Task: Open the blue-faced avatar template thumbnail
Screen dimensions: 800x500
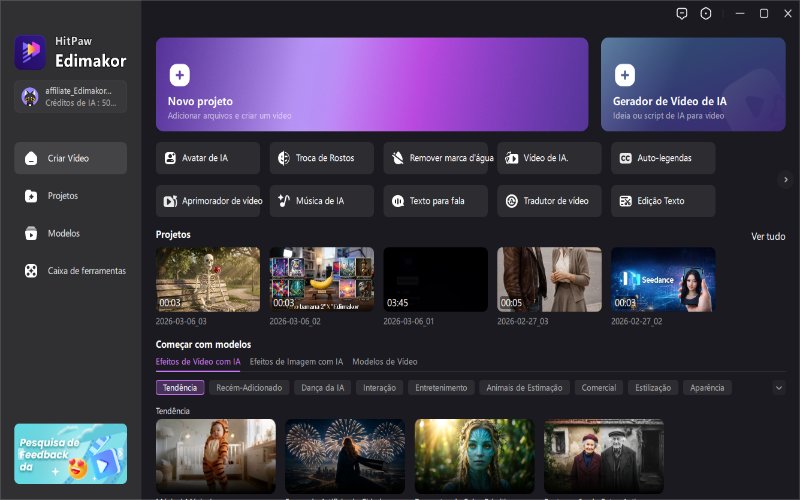Action: point(474,456)
